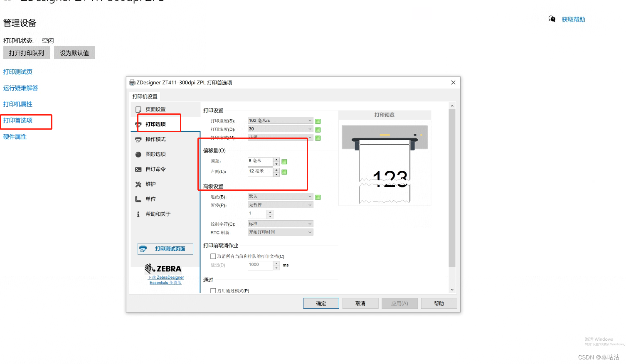The image size is (626, 364).
Task: Click scrollbar up arrow in settings
Action: [x=452, y=106]
